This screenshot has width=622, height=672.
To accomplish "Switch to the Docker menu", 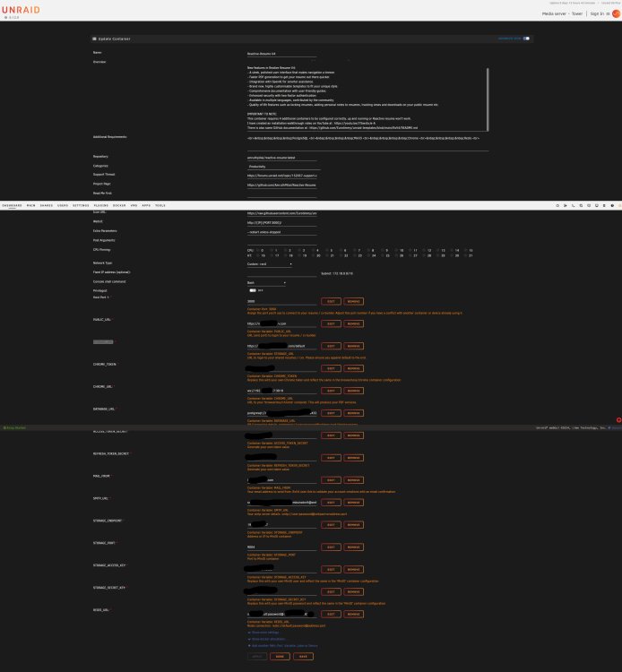I will tap(119, 206).
